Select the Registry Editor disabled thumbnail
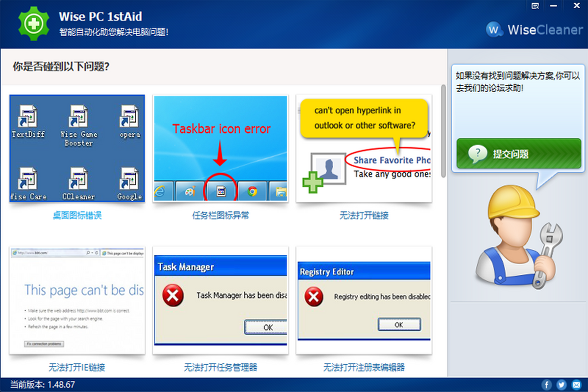The width and height of the screenshot is (588, 392). (364, 300)
